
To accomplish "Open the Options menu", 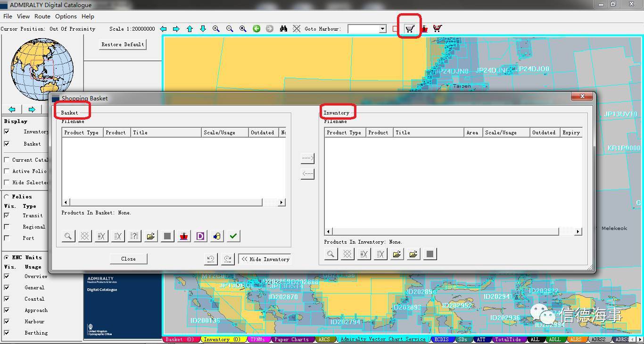I will coord(66,16).
